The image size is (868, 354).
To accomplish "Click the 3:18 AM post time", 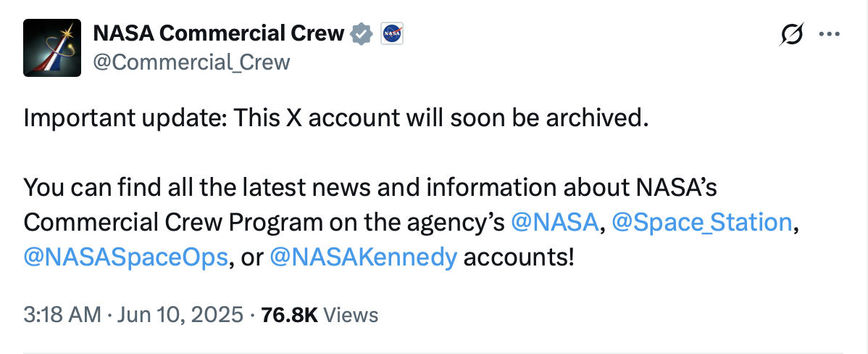I will pyautogui.click(x=62, y=315).
